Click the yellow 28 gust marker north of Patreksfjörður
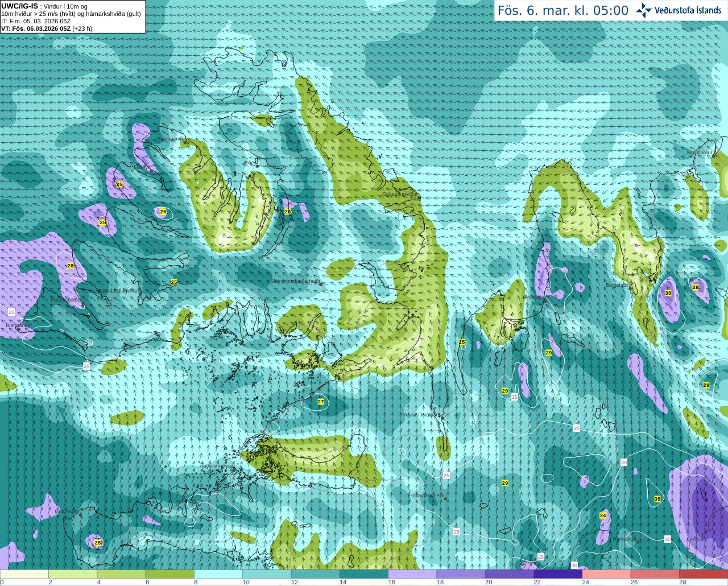 coord(71,266)
